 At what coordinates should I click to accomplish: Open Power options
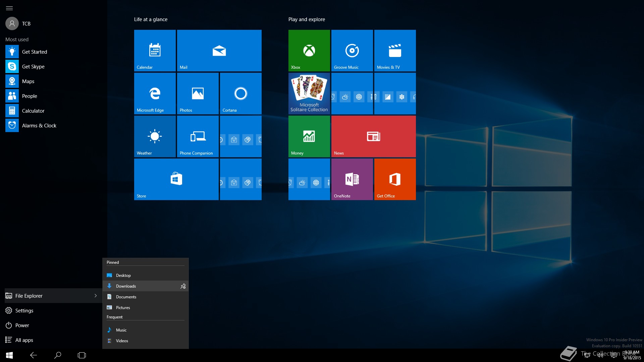(54, 325)
